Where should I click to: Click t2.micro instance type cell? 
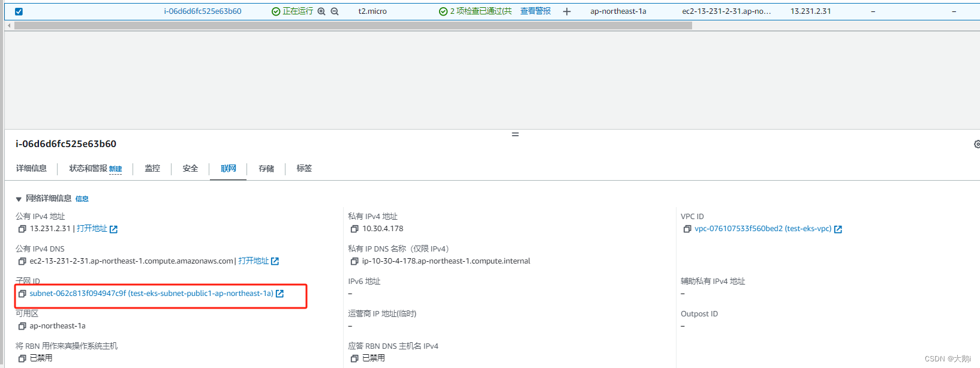[372, 11]
